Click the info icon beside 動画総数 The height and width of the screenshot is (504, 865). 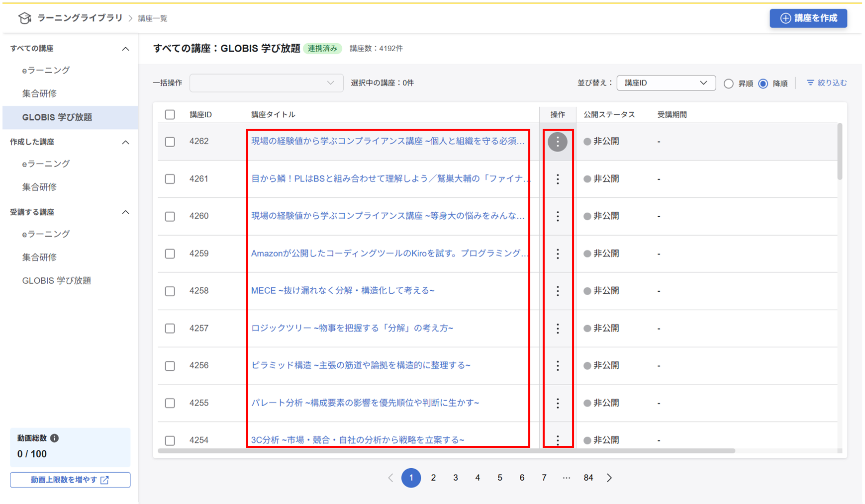click(x=55, y=438)
